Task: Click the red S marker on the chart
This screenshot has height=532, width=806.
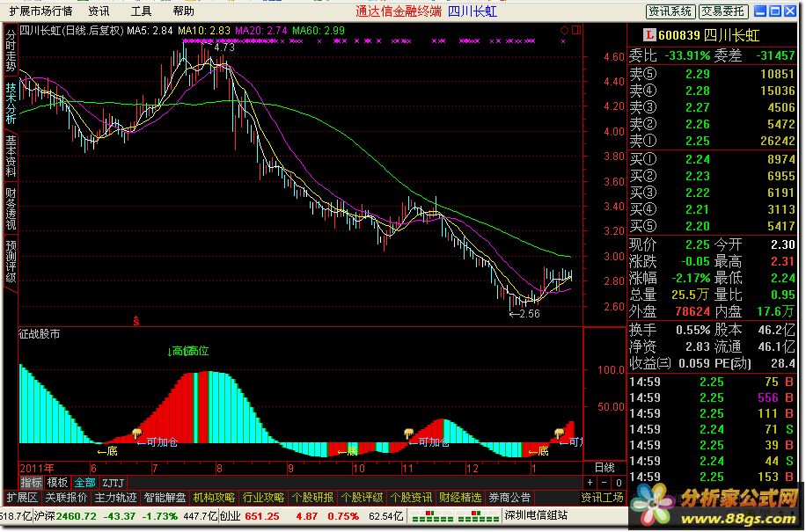Action: pyautogui.click(x=136, y=321)
